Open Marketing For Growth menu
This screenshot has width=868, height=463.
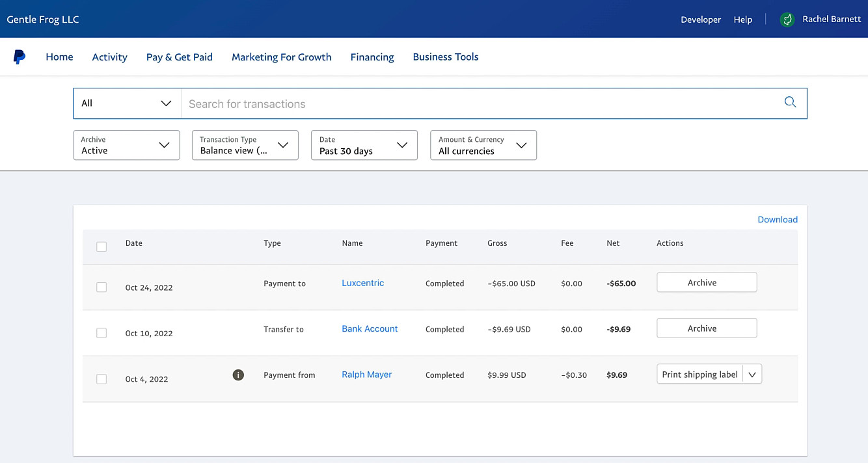coord(282,57)
